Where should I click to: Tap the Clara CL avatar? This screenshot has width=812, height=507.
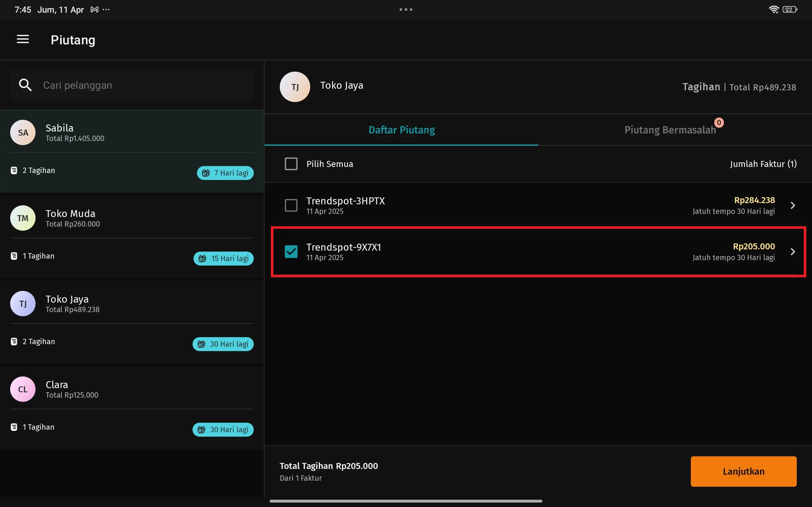pos(23,389)
